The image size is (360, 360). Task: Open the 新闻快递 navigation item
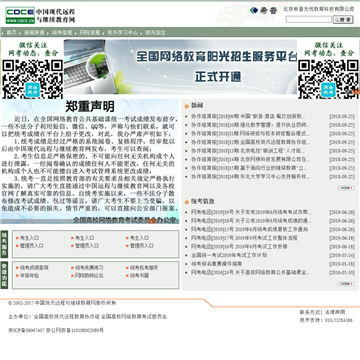(34, 33)
